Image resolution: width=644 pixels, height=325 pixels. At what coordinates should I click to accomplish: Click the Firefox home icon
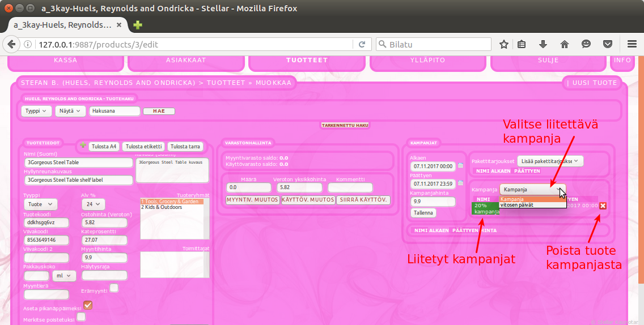point(564,44)
